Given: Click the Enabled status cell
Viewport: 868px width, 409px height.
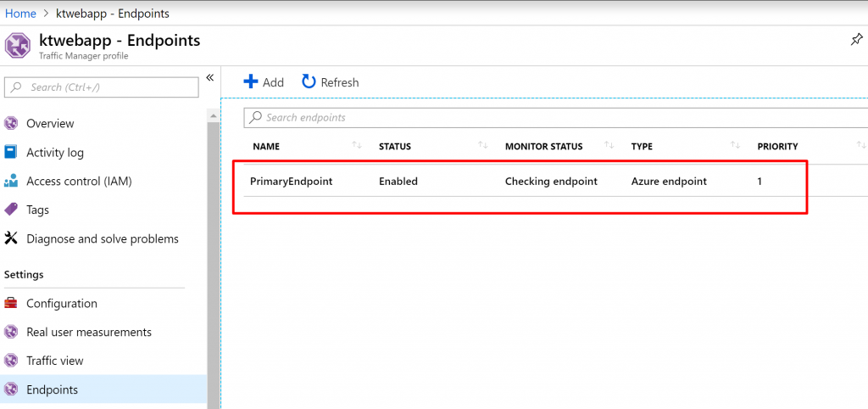Looking at the screenshot, I should (x=398, y=182).
